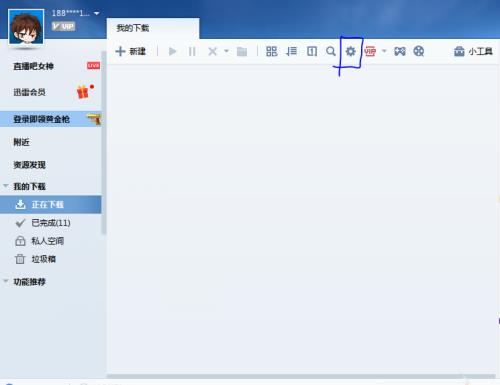Click the golden gun icon

94,119
